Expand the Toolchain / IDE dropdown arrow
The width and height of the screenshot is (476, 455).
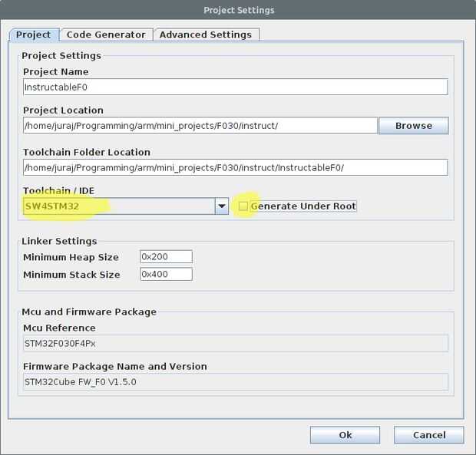[221, 206]
